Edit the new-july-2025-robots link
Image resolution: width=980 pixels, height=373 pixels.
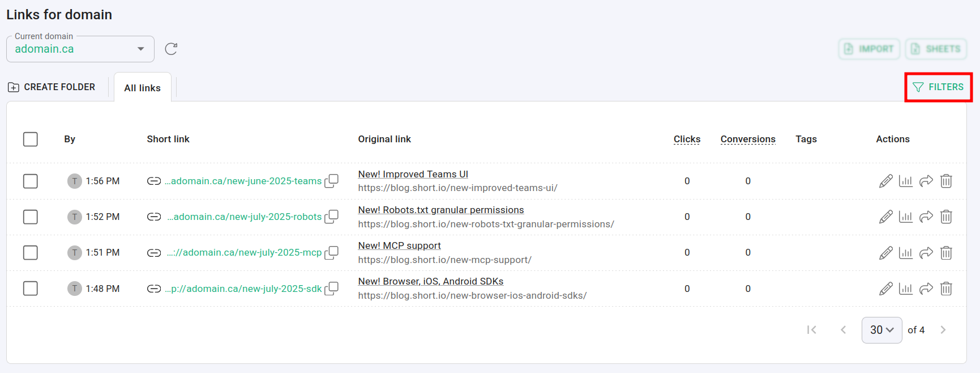coord(885,217)
